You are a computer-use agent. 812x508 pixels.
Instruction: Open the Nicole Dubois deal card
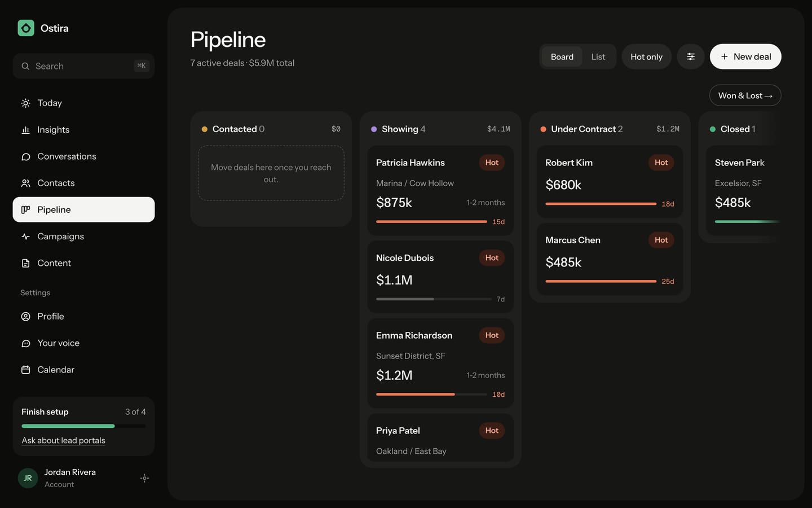click(x=440, y=277)
